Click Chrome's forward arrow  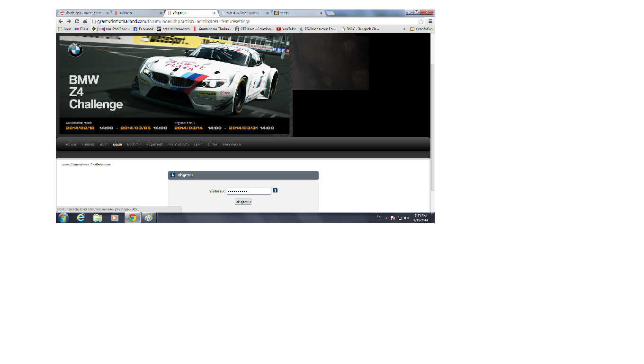[x=69, y=21]
